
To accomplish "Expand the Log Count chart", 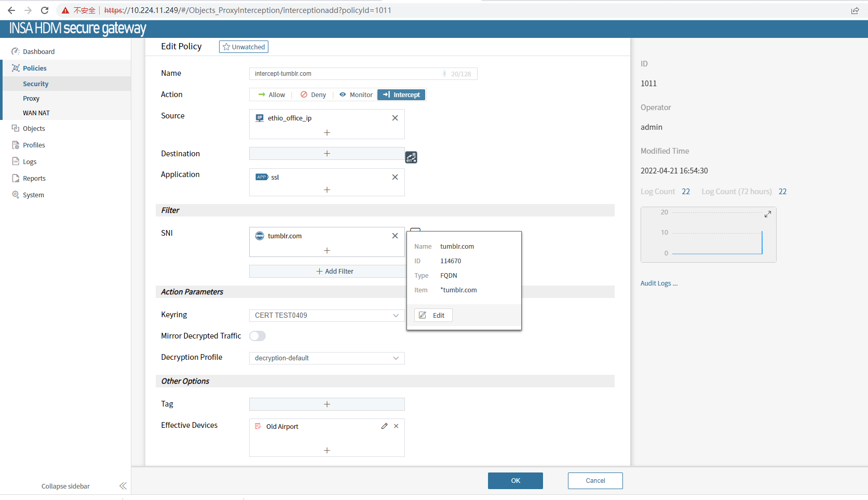I will pyautogui.click(x=767, y=214).
